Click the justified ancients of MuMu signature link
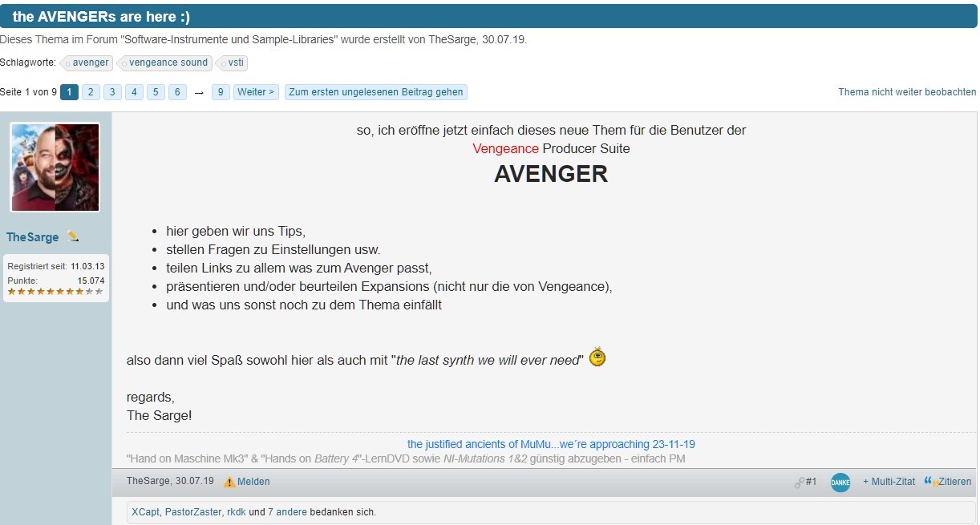The width and height of the screenshot is (980, 525). point(551,444)
